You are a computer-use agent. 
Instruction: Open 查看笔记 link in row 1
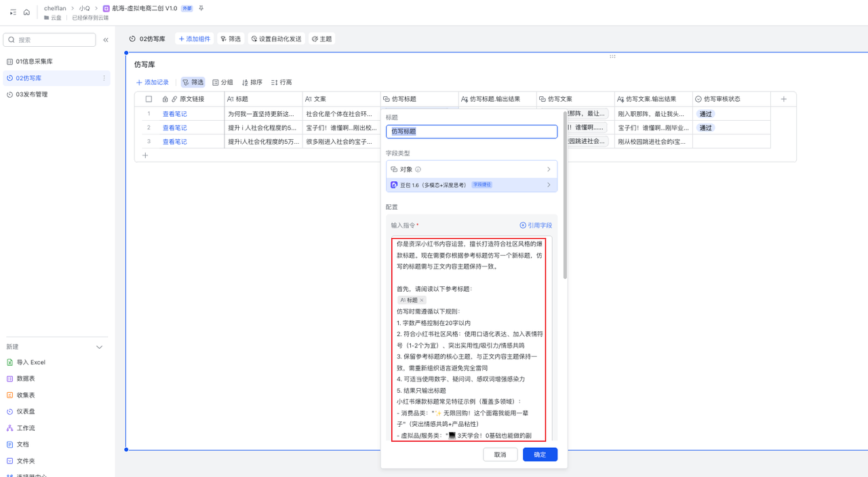tap(174, 114)
